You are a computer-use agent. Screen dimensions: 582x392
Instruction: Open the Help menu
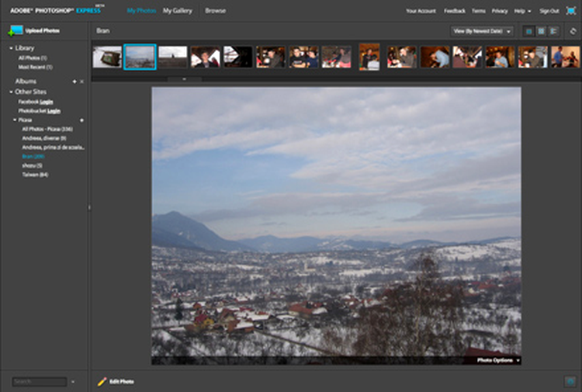(x=523, y=11)
